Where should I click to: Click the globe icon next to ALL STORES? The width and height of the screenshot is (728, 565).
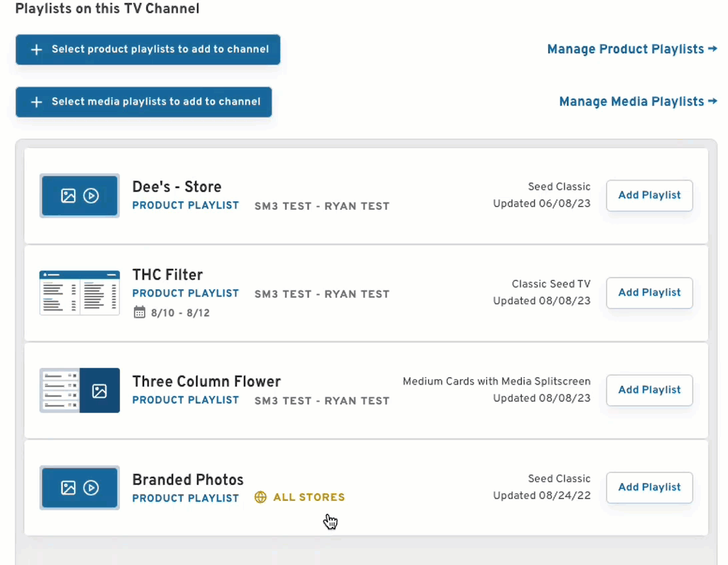(x=260, y=497)
